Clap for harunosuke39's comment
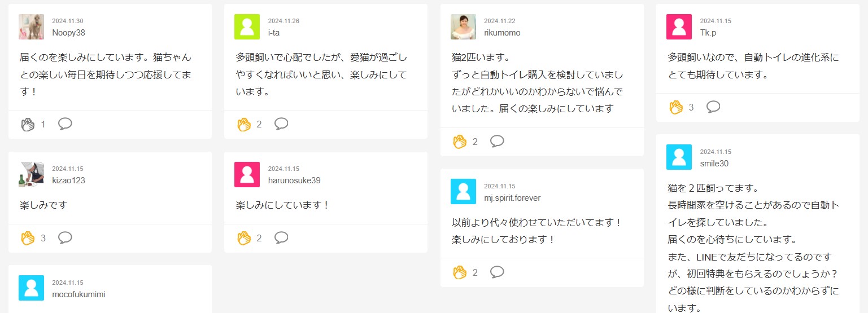Image resolution: width=868 pixels, height=313 pixels. [244, 238]
